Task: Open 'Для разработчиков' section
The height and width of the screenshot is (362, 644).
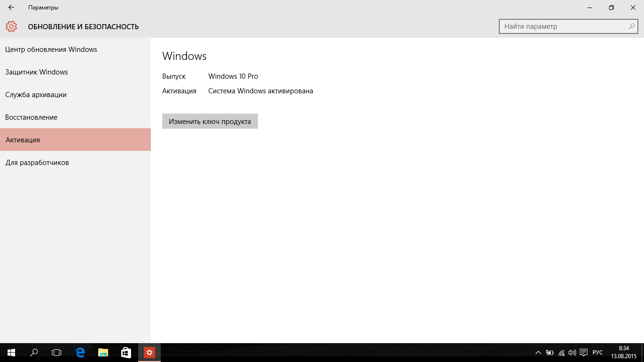Action: pos(75,163)
